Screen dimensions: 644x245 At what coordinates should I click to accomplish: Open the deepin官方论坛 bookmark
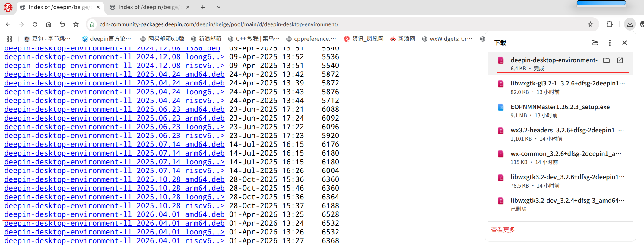pyautogui.click(x=107, y=39)
